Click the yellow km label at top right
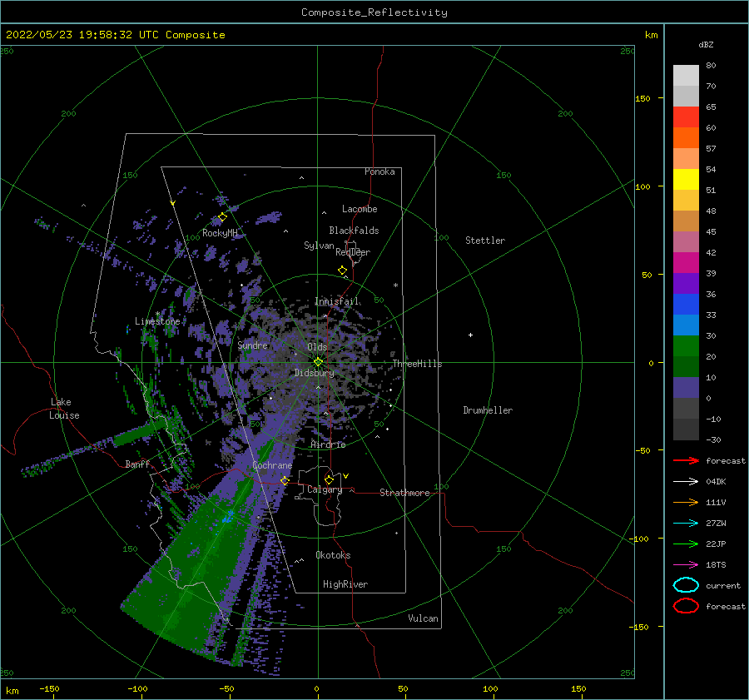Viewport: 749px width, 700px height. point(651,35)
